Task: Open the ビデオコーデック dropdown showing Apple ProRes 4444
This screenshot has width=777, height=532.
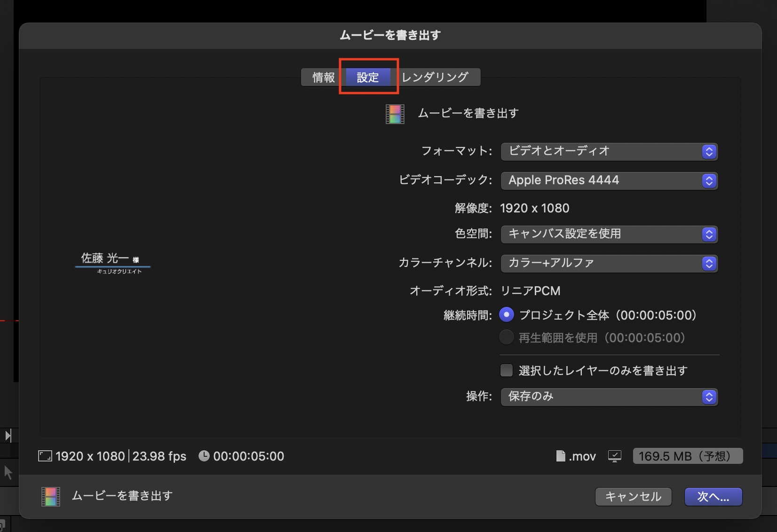Action: pos(609,180)
